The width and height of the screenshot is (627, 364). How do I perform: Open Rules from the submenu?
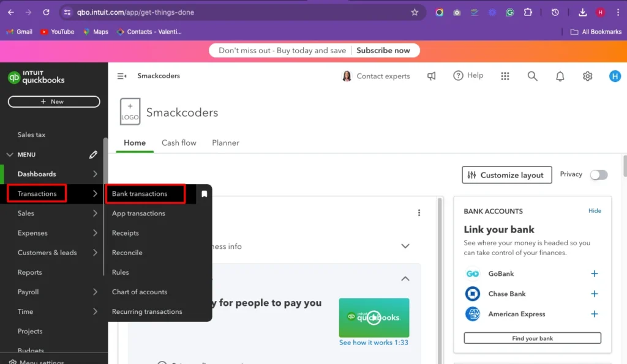tap(121, 272)
